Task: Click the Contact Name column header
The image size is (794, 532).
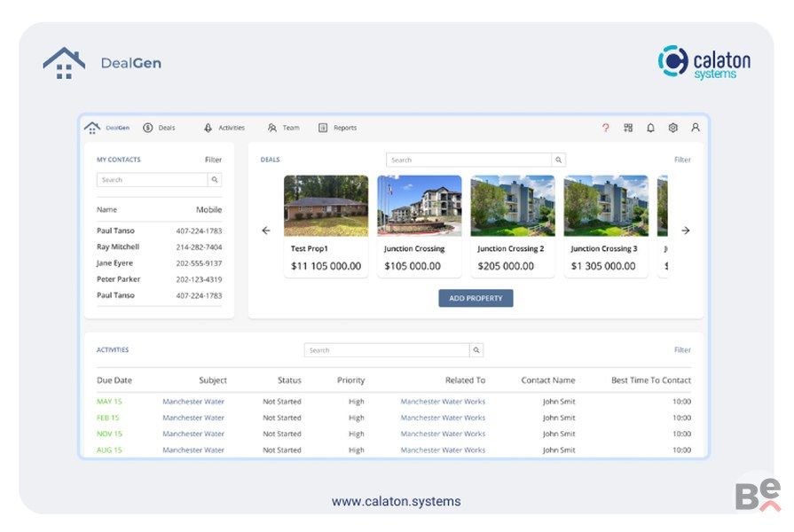Action: pos(548,380)
